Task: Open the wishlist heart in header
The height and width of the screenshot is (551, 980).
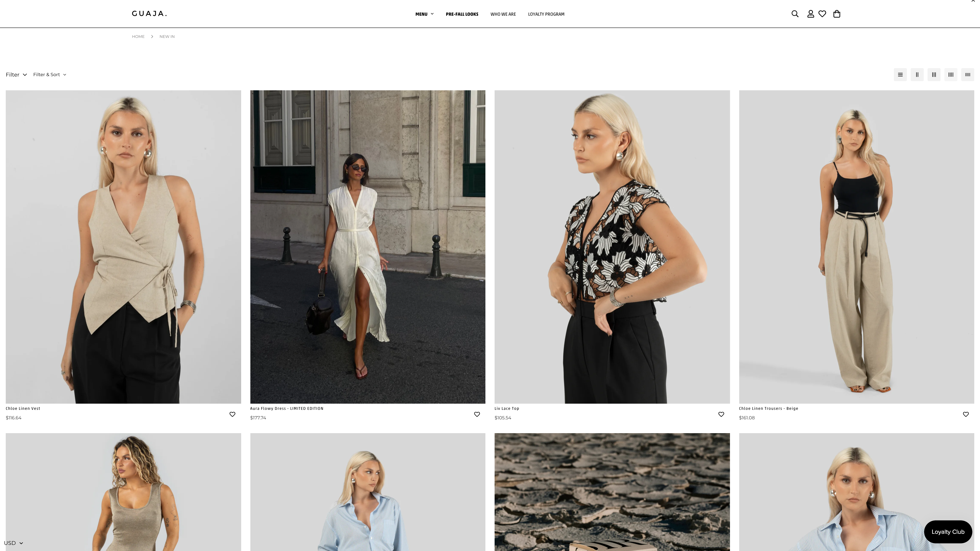Action: [822, 14]
